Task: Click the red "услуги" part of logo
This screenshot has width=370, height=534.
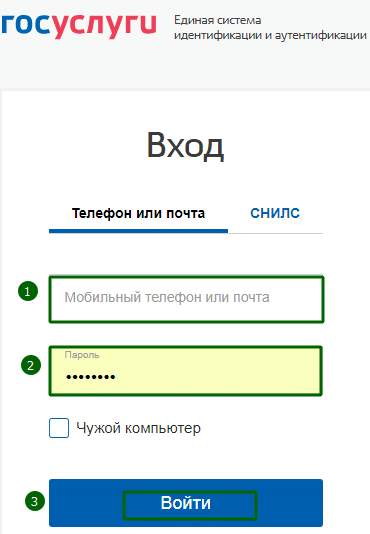Action: pyautogui.click(x=104, y=27)
